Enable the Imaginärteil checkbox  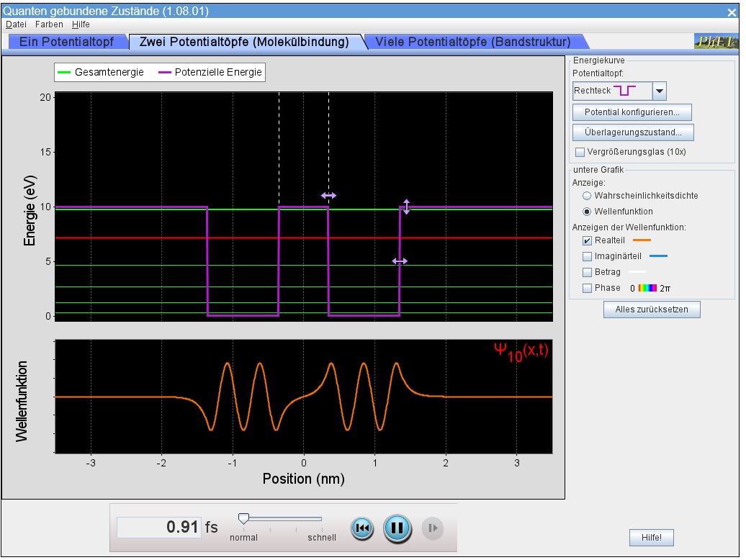[587, 256]
